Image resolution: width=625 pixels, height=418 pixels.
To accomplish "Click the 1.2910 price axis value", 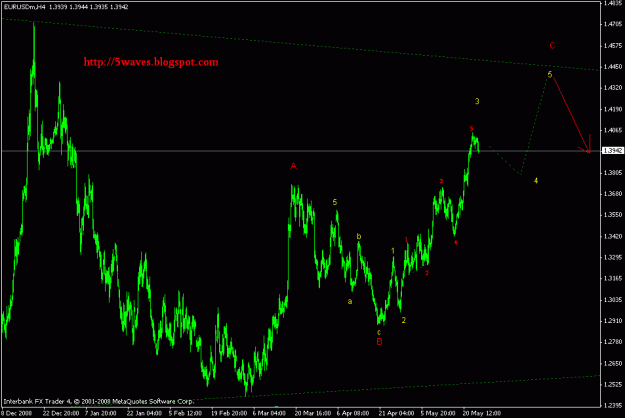I will [613, 320].
